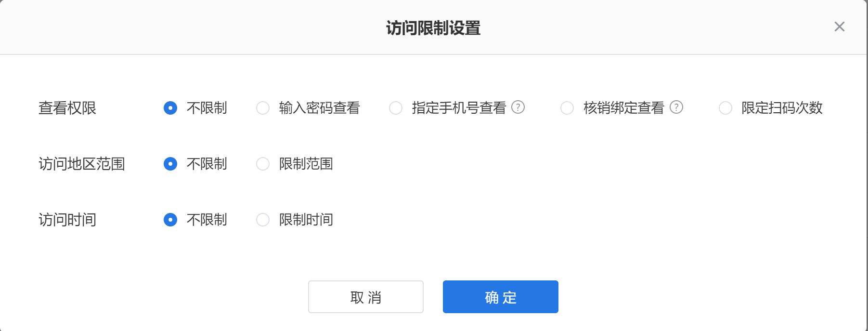Close the 访问限制设置 dialog with X
Image resolution: width=868 pixels, height=331 pixels.
(x=839, y=26)
